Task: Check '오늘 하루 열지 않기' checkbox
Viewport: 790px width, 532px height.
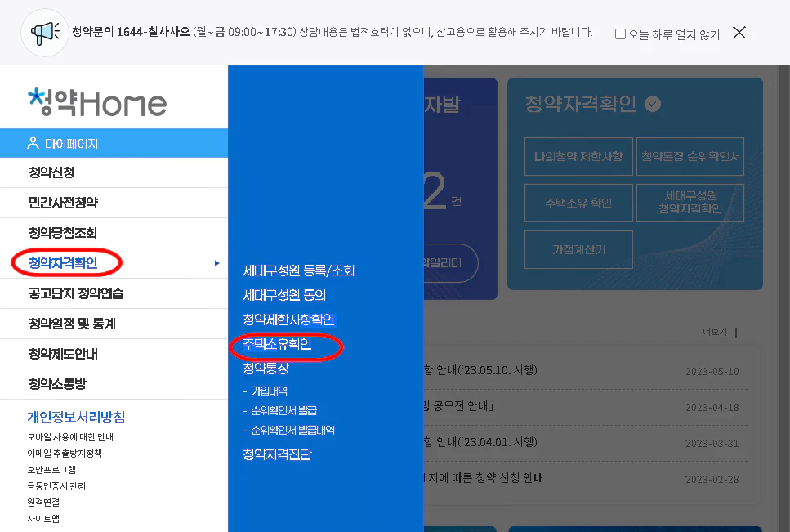Action: (x=621, y=34)
